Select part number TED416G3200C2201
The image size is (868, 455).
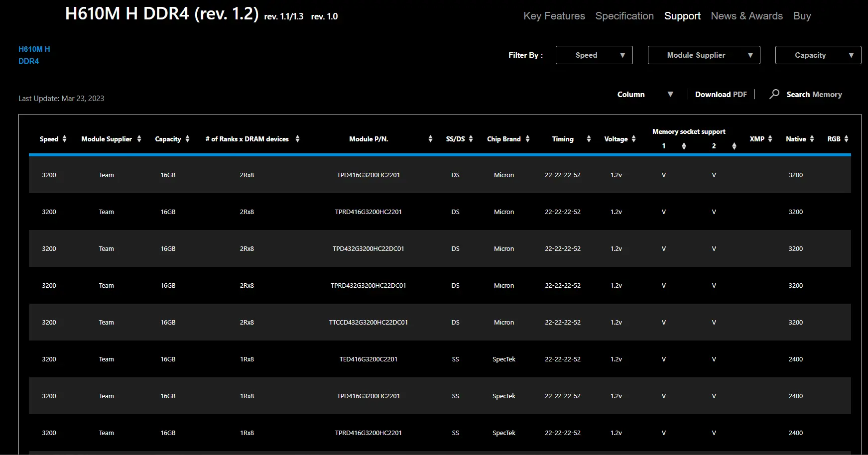coord(369,359)
